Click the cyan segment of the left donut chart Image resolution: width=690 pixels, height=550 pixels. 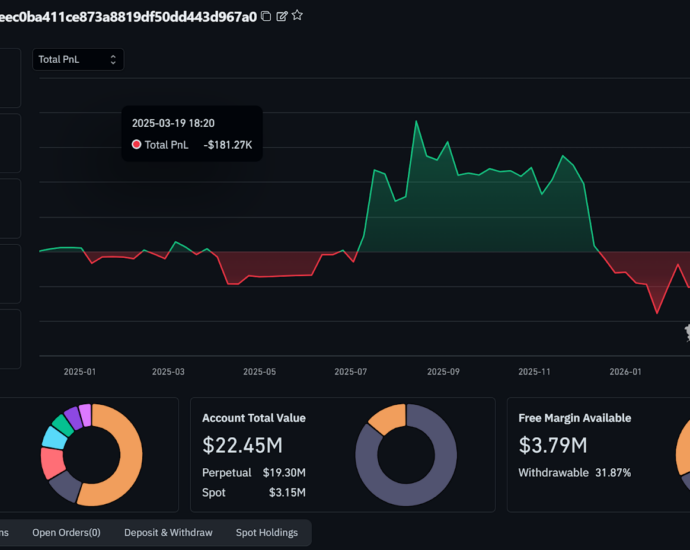(x=54, y=437)
